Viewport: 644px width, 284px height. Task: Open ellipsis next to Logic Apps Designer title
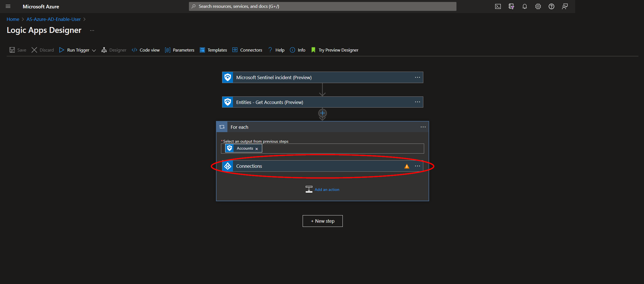92,30
